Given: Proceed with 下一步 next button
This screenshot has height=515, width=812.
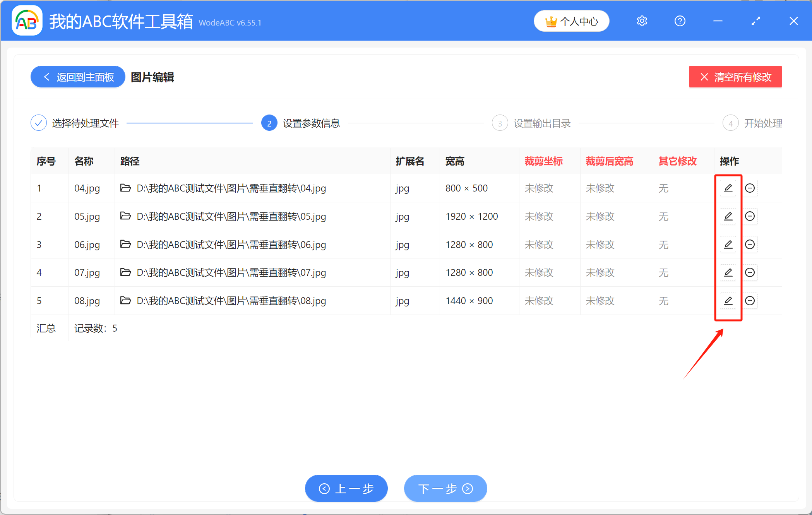Looking at the screenshot, I should (x=445, y=488).
